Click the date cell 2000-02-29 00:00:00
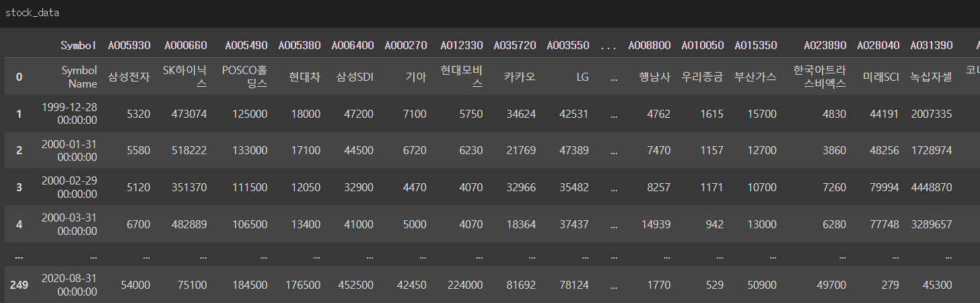 tap(69, 187)
